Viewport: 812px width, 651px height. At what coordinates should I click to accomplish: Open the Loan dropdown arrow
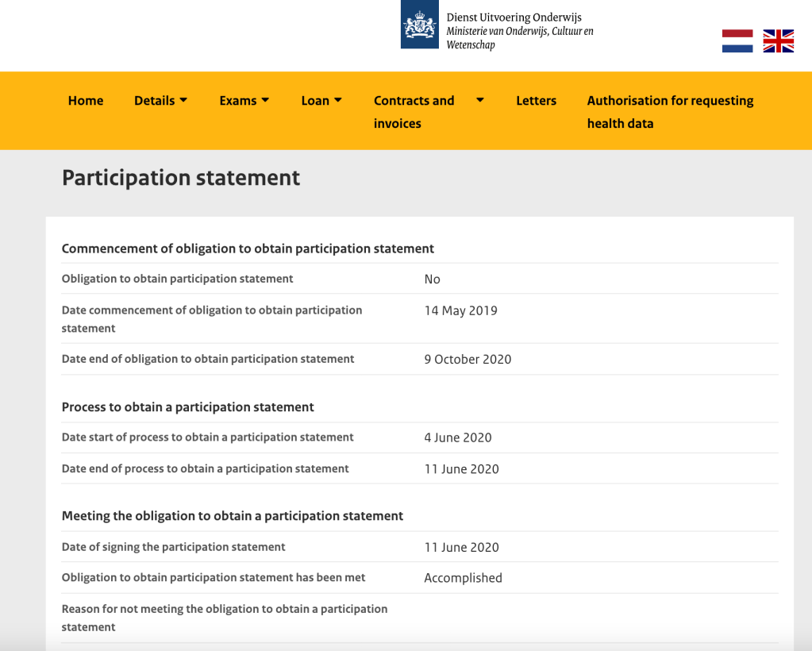coord(337,100)
